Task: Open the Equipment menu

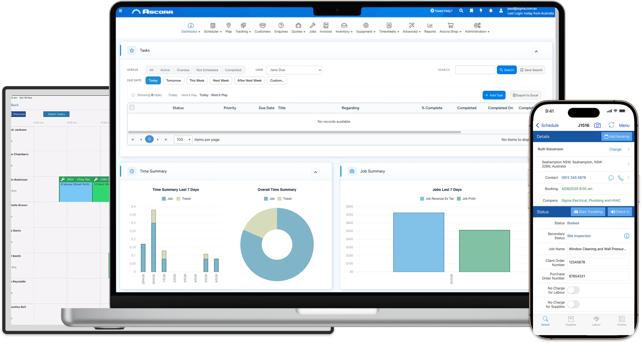Action: (366, 28)
